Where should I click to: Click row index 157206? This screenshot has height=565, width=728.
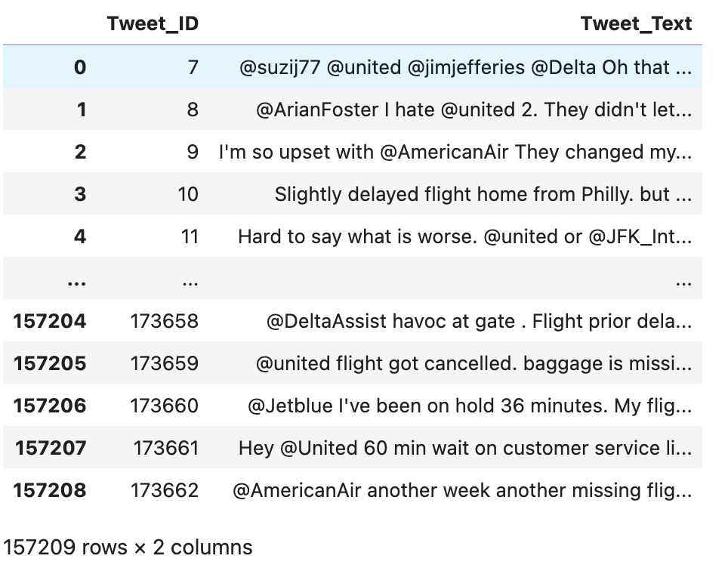(x=50, y=406)
